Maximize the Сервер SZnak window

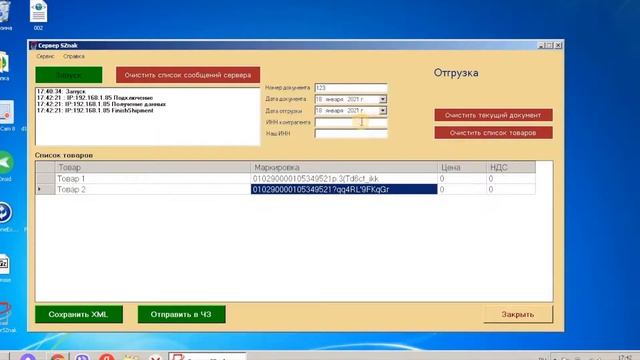tap(549, 45)
